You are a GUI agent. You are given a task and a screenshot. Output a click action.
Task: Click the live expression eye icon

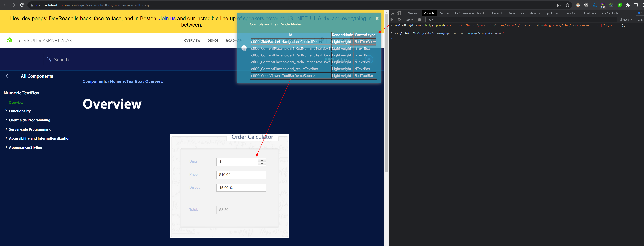point(419,20)
